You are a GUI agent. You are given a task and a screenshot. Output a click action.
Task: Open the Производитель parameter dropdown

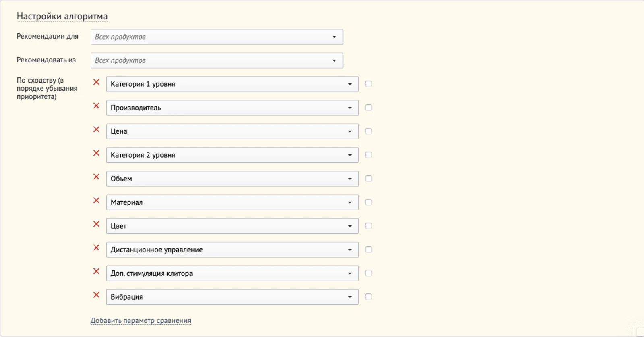pyautogui.click(x=232, y=108)
